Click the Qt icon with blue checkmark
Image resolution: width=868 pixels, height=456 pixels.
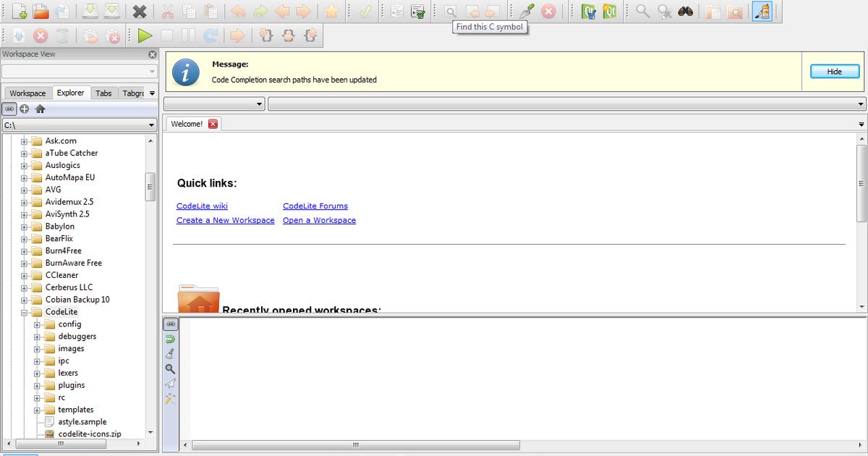[x=588, y=12]
